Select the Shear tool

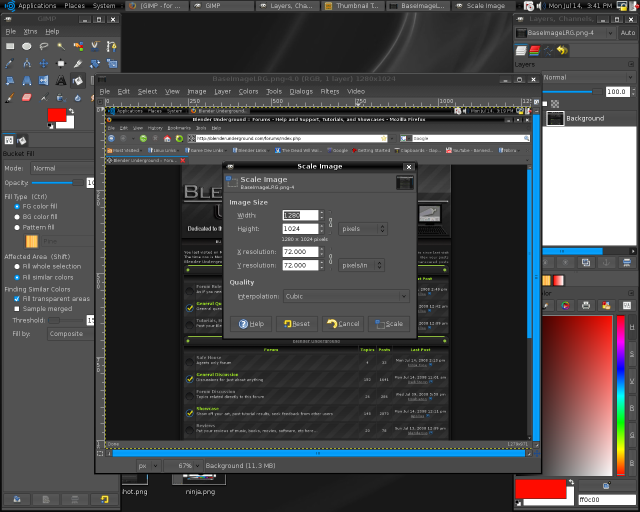(x=10, y=80)
